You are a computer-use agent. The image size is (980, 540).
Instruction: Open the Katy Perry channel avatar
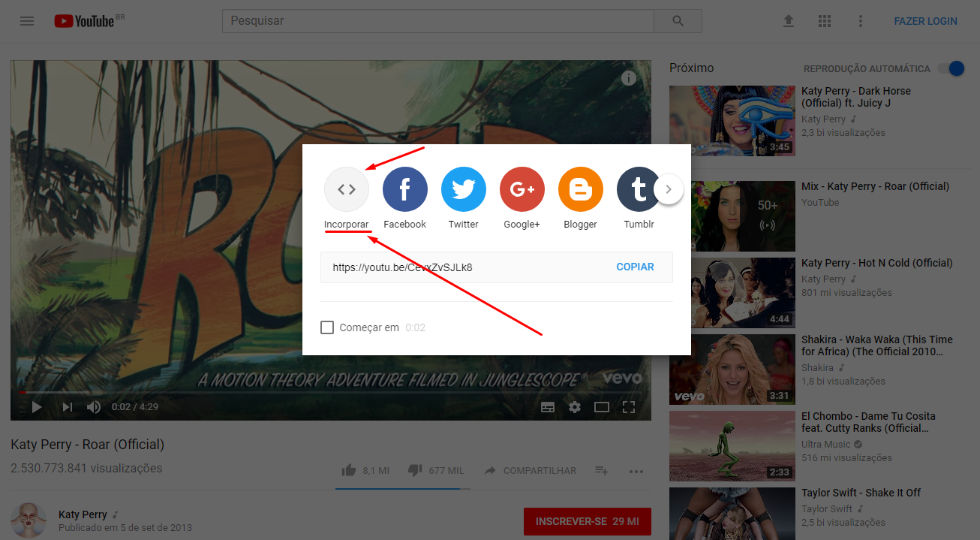(x=29, y=520)
